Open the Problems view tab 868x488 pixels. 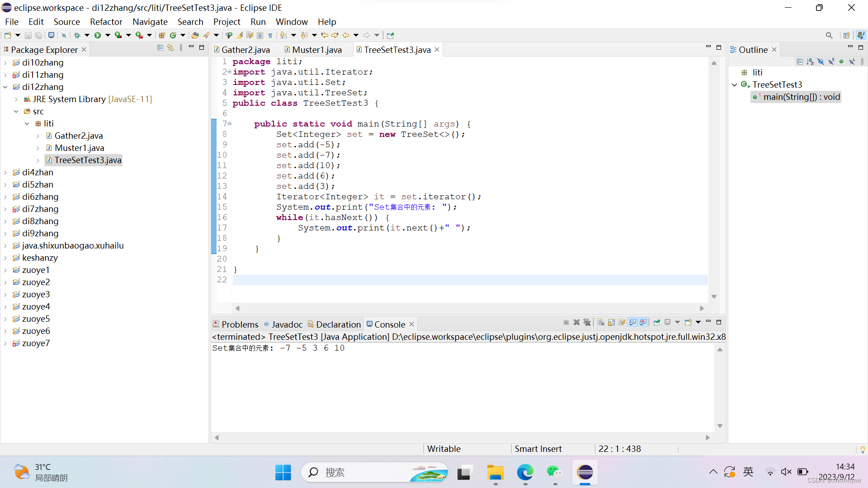236,324
